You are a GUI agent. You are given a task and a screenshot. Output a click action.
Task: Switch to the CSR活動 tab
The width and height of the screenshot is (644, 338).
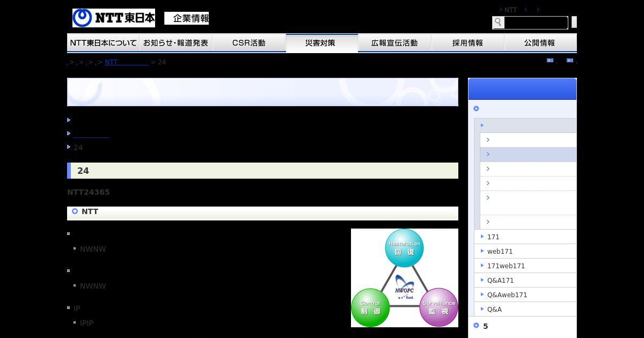[x=249, y=43]
